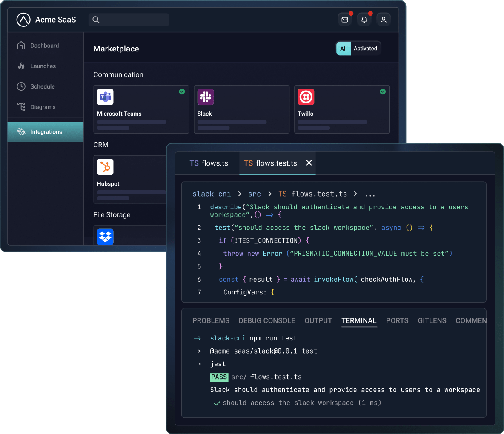Expand breadcrumb chevron after slack-cni
Viewport: 504px width, 434px height.
coord(240,194)
